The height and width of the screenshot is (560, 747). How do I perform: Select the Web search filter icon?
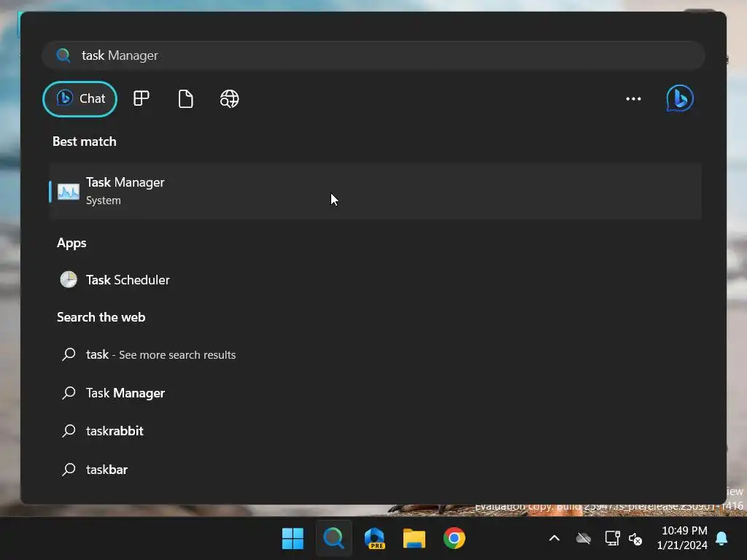tap(229, 98)
